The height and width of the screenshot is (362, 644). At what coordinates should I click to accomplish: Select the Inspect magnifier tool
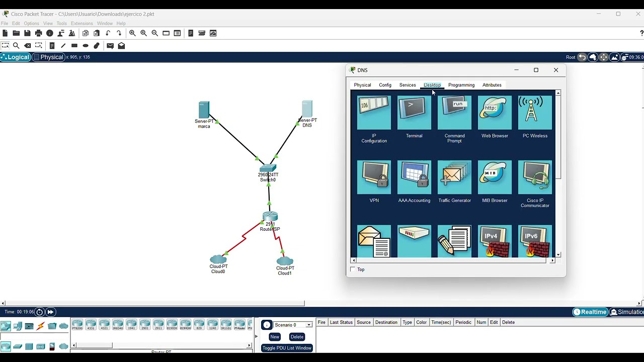[x=16, y=46]
